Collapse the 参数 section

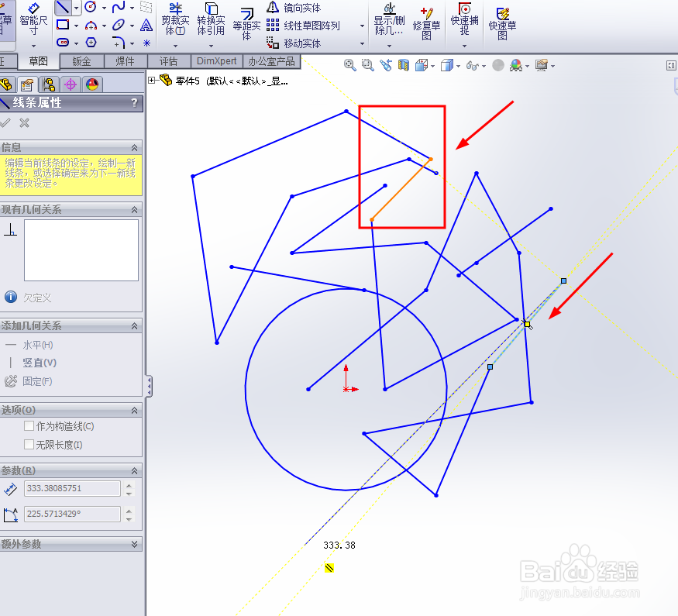[x=135, y=471]
